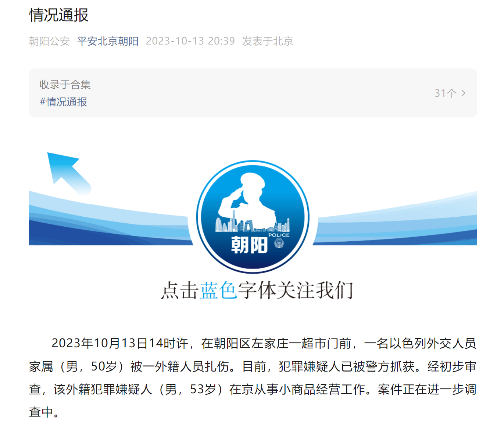Click the 收录于合集 label

[x=65, y=85]
